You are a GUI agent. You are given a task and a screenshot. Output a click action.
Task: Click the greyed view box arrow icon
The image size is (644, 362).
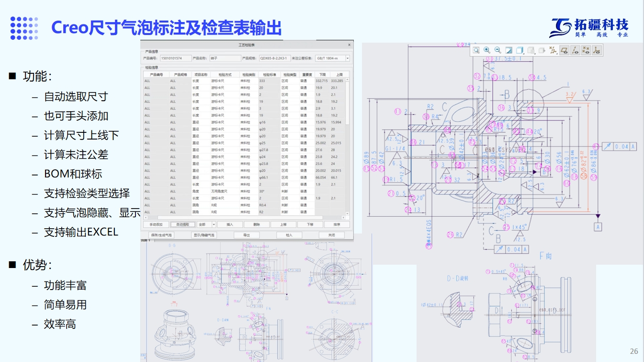tap(542, 50)
